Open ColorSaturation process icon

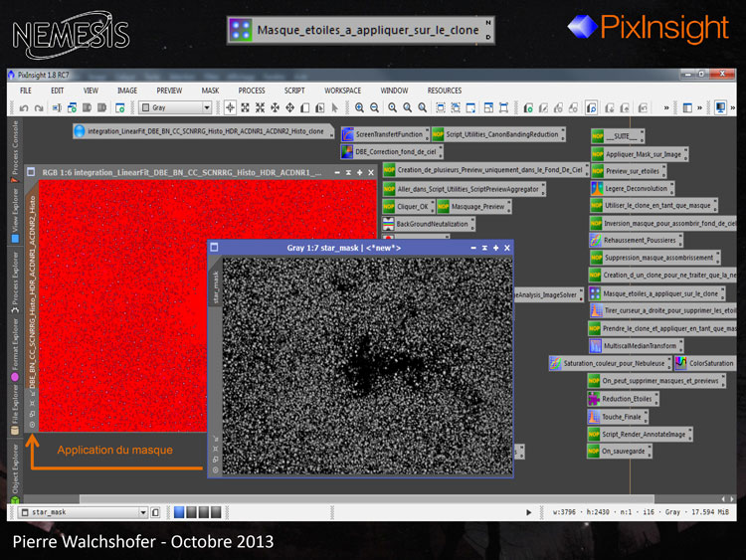pos(705,363)
